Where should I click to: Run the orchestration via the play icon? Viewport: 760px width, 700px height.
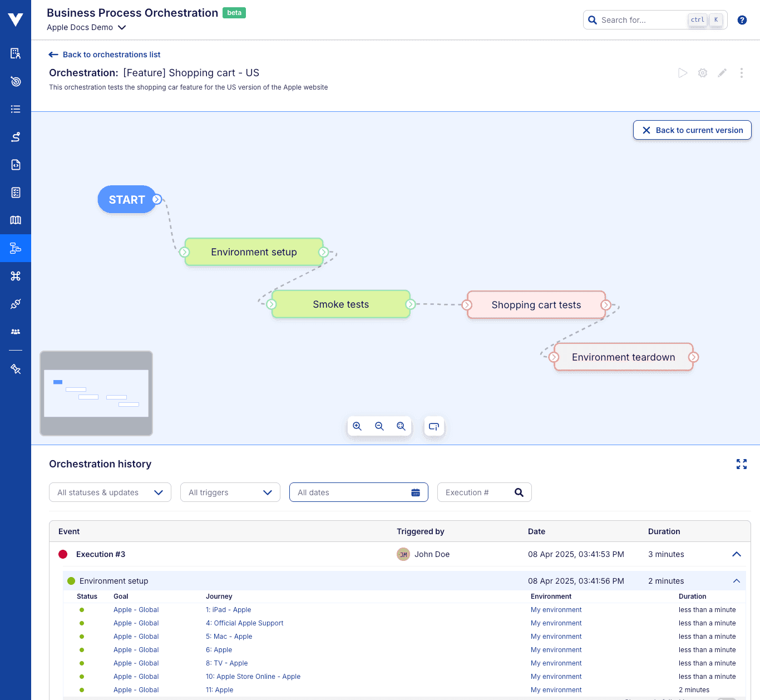pyautogui.click(x=683, y=73)
